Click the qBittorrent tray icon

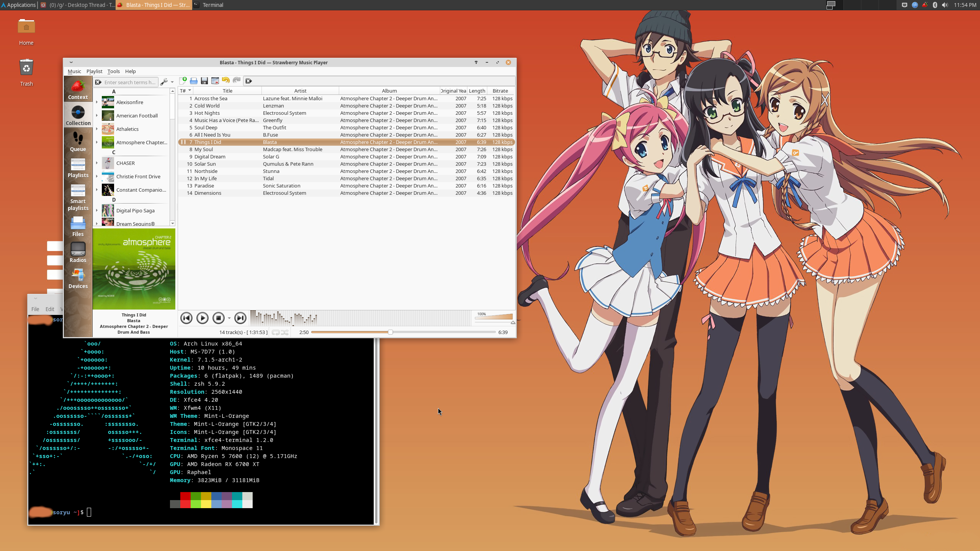[915, 5]
